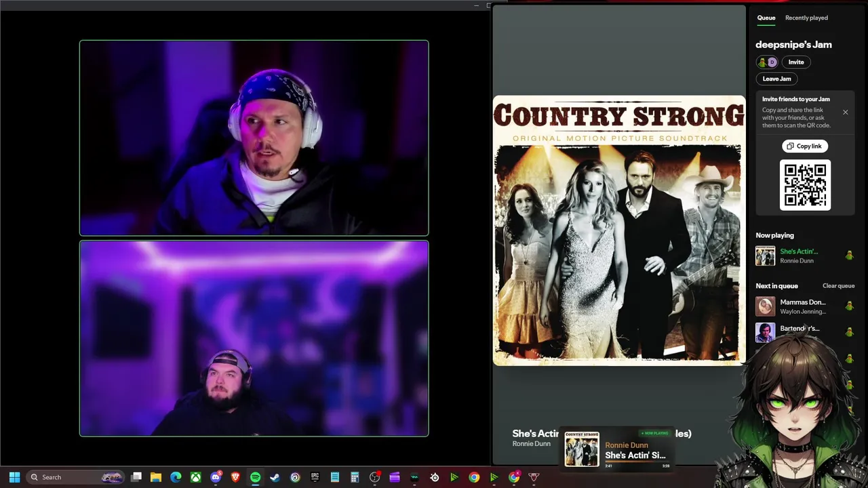Launch Microsoft Edge from the taskbar
The image size is (868, 488).
[176, 477]
